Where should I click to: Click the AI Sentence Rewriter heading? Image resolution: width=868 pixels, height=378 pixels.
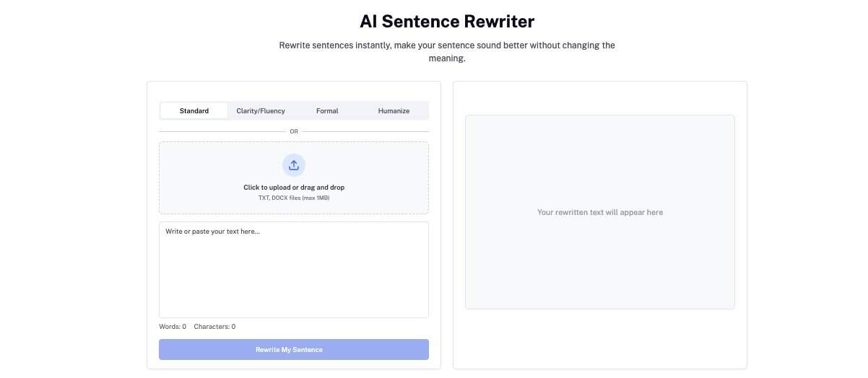pos(447,22)
